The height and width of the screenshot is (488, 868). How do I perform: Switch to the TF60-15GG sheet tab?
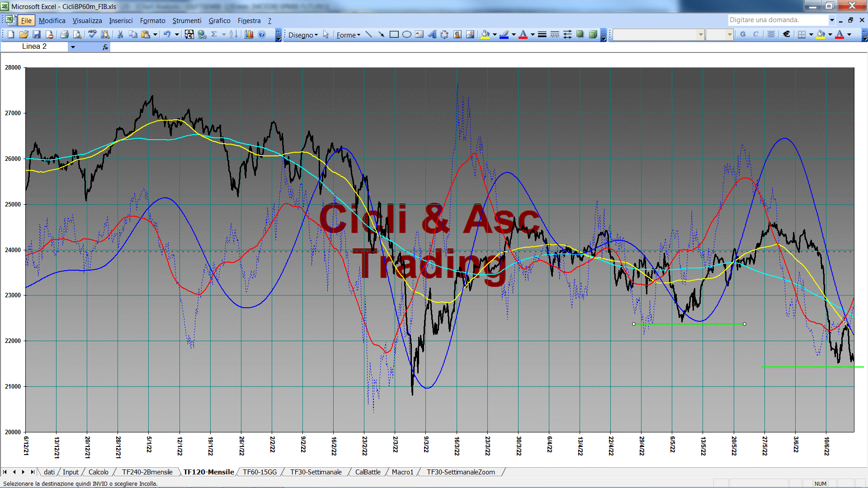(259, 472)
